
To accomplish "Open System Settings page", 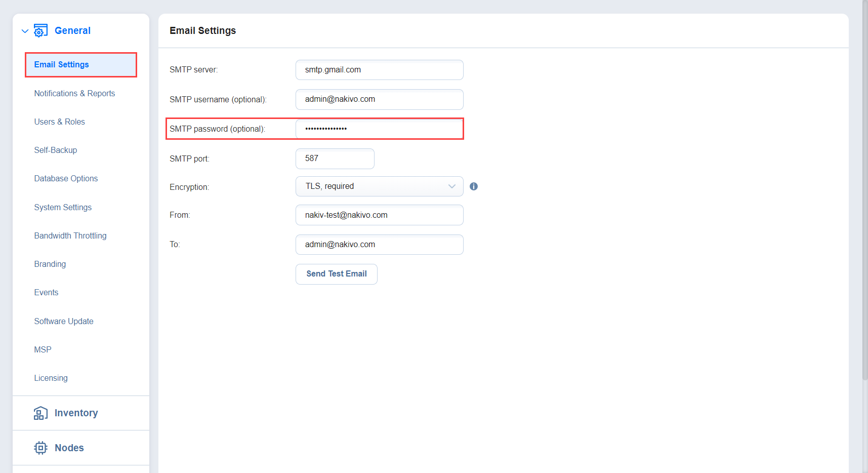I will tap(63, 208).
